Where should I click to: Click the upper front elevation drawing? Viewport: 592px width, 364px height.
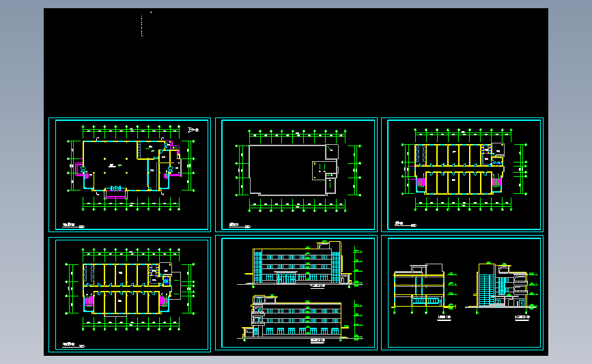300,264
